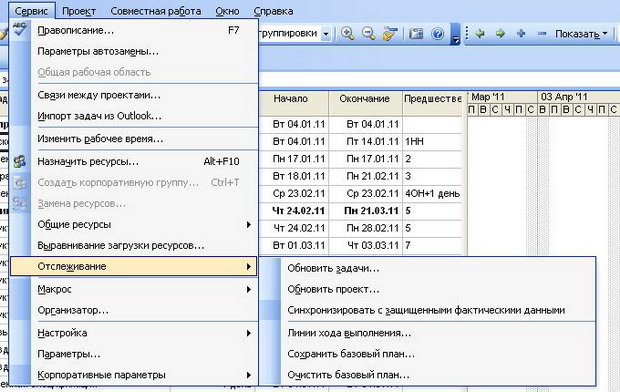
Task: Open the toolbar options handle after Help
Action: coord(456,34)
